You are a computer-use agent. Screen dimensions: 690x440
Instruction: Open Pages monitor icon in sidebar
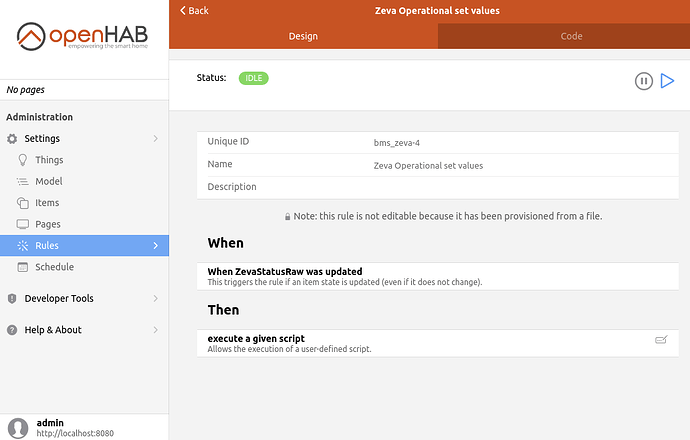(24, 225)
